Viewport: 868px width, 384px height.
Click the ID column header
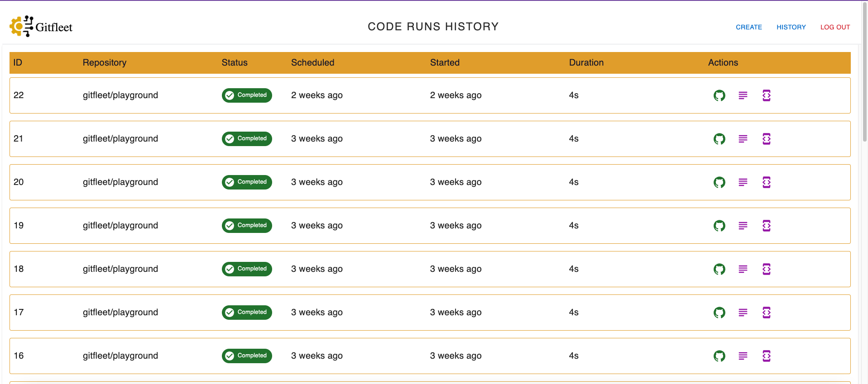pos(18,62)
